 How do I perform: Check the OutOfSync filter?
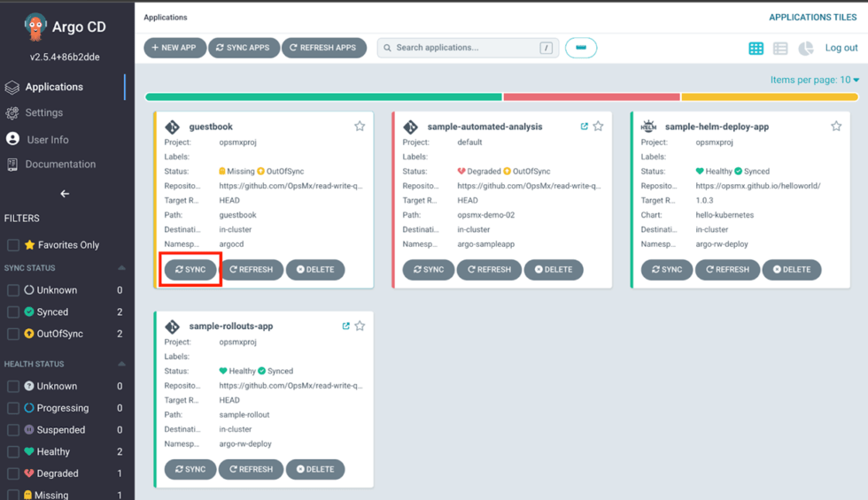[x=13, y=334]
